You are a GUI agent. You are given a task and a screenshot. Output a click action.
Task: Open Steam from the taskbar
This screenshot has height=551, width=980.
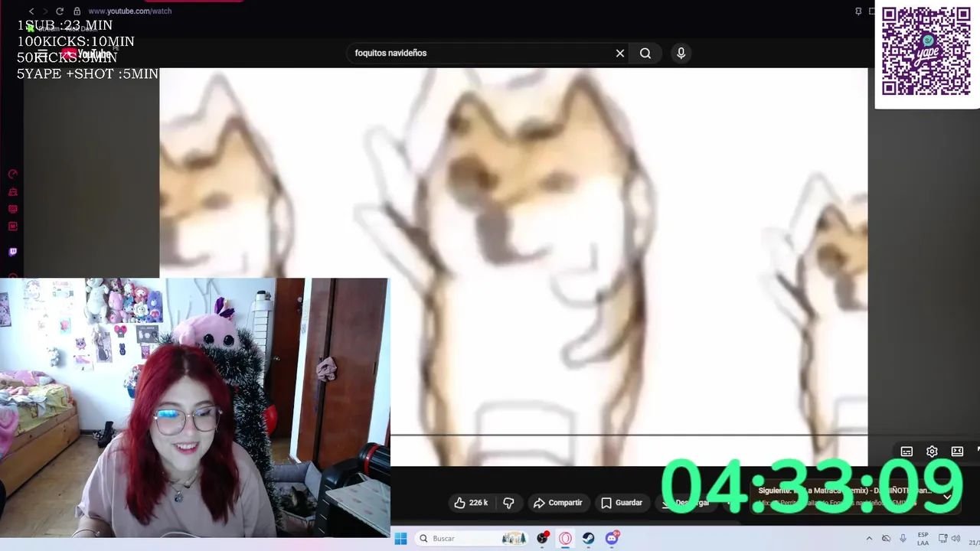point(589,539)
